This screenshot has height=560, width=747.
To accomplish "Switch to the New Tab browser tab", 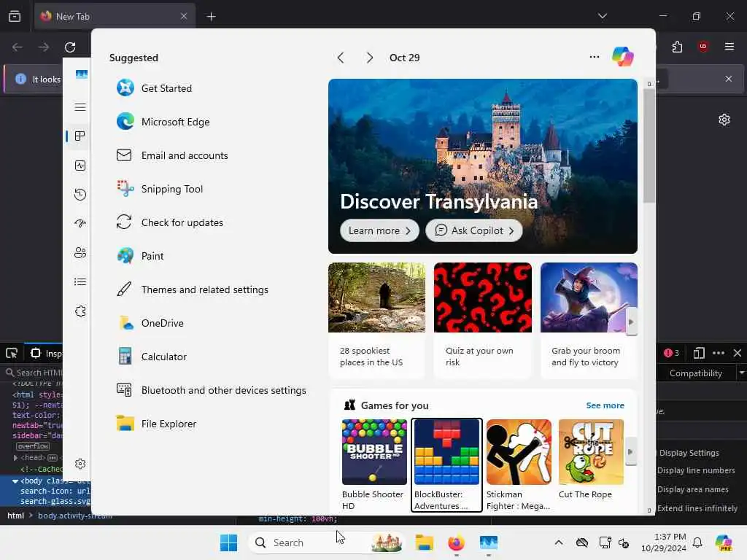I will coord(115,16).
